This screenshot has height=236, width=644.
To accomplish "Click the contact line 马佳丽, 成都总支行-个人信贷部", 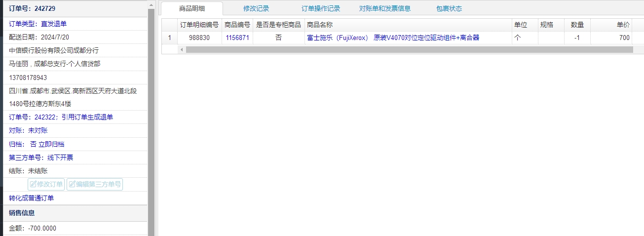I will (55, 64).
